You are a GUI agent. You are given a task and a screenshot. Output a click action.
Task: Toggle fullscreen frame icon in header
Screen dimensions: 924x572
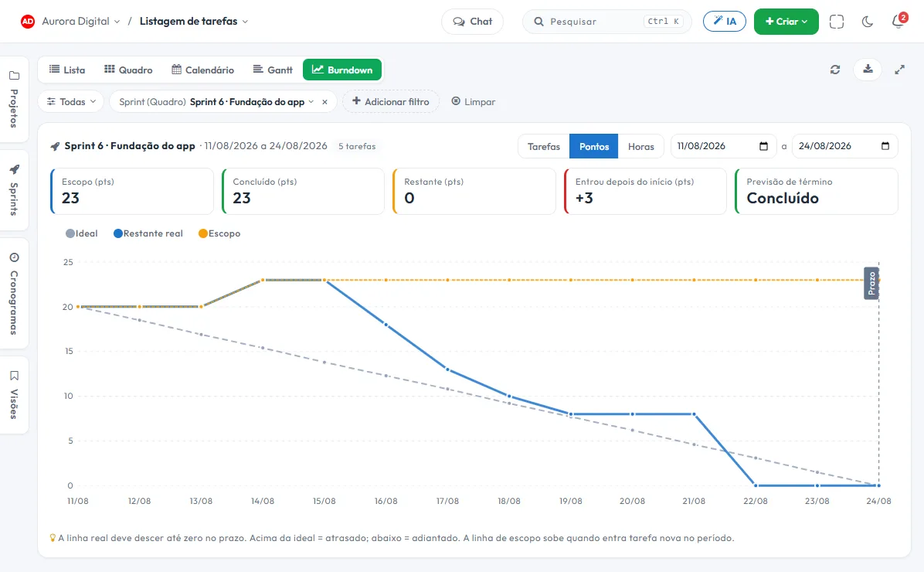(836, 21)
